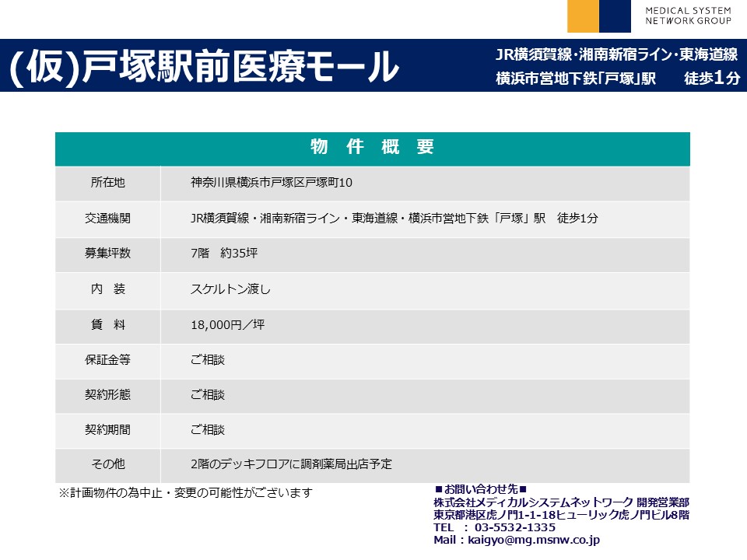Click the address 東京都港区虎ノ門1-1-18ヒューリック虎ノ門ビル8階

point(561,515)
